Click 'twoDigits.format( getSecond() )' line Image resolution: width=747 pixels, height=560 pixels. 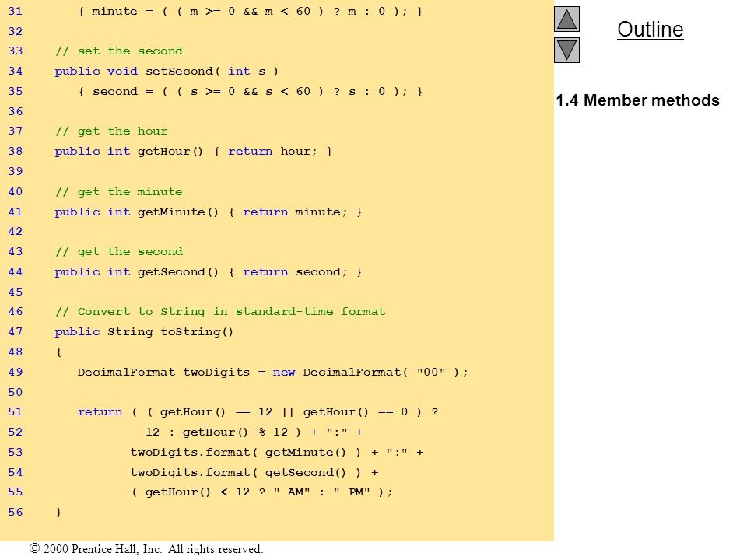[254, 472]
